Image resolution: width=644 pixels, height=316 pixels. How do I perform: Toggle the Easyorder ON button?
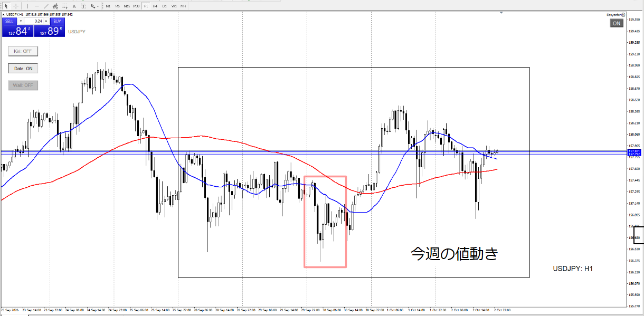[x=617, y=23]
